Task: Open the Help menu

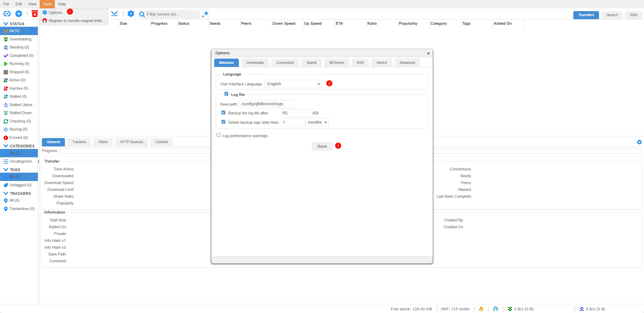Action: (62, 4)
